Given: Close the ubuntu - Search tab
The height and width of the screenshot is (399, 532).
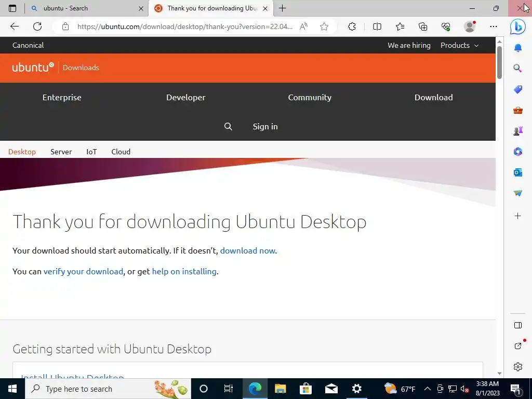Looking at the screenshot, I should pos(141,8).
